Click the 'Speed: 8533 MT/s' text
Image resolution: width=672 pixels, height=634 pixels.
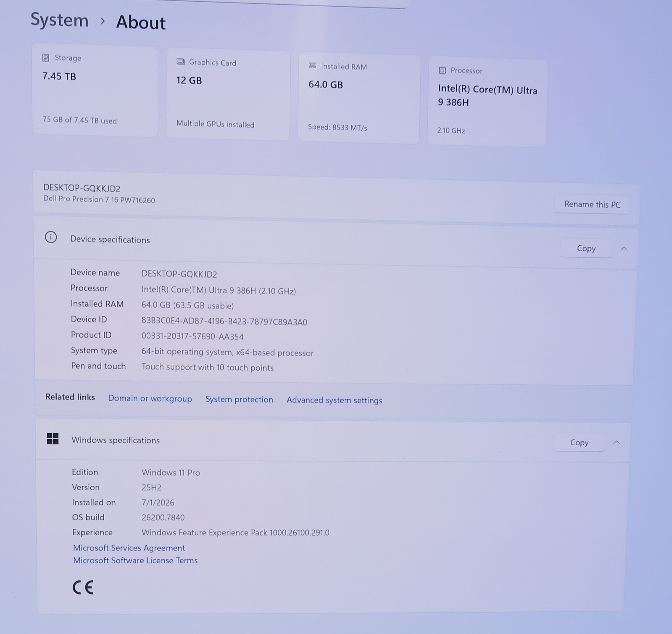(337, 127)
